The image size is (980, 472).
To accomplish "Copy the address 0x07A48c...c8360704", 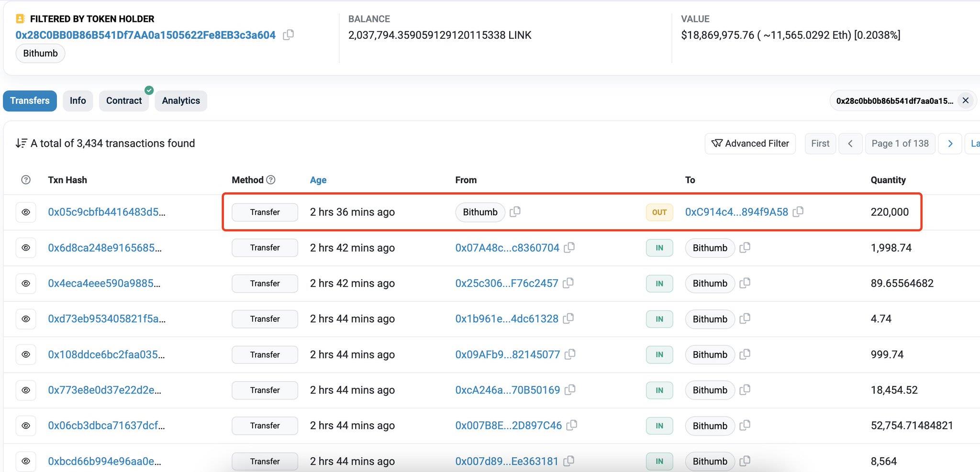I will pyautogui.click(x=569, y=247).
